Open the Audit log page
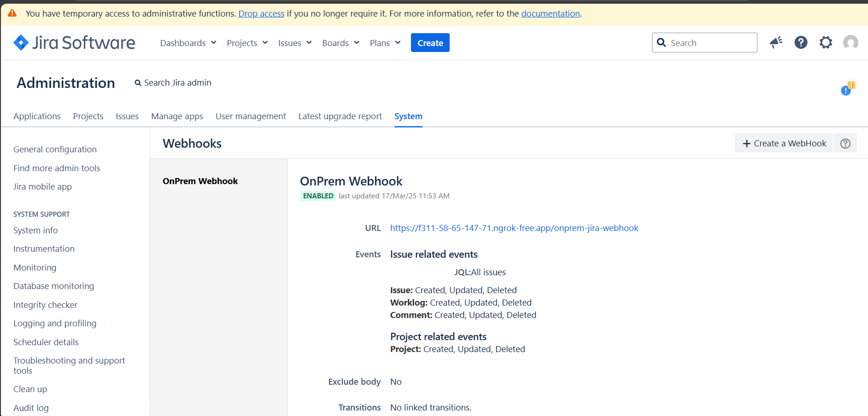Viewport: 868px width, 416px height. (x=31, y=408)
